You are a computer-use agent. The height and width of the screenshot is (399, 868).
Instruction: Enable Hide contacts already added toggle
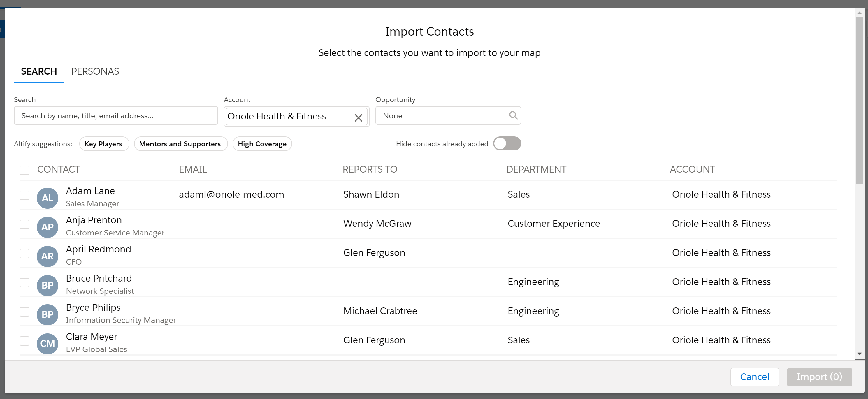point(507,144)
